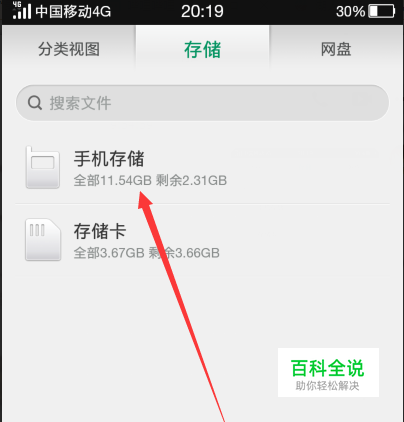404x422 pixels.
Task: Focus the 搜索文件 search field
Action: click(202, 103)
